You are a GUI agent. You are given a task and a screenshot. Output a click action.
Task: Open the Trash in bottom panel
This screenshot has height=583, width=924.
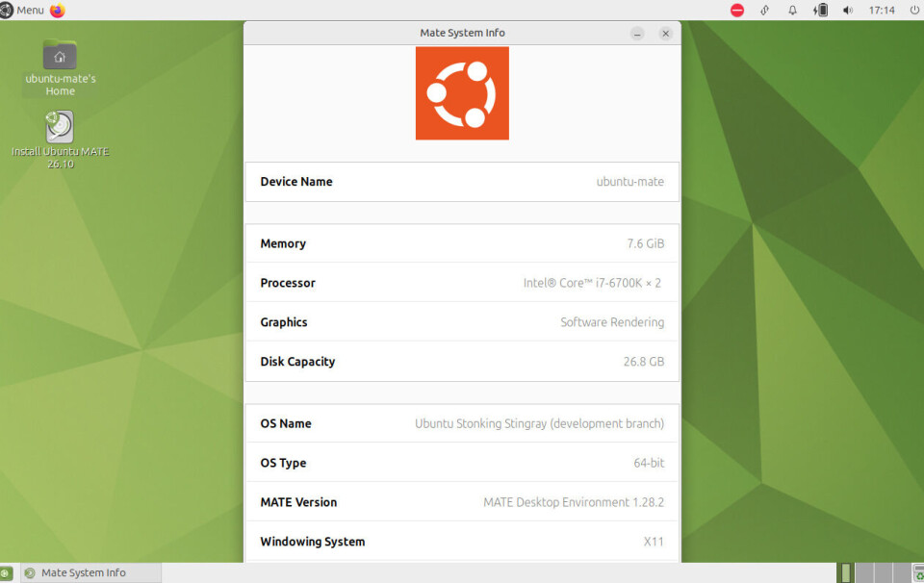click(918, 573)
